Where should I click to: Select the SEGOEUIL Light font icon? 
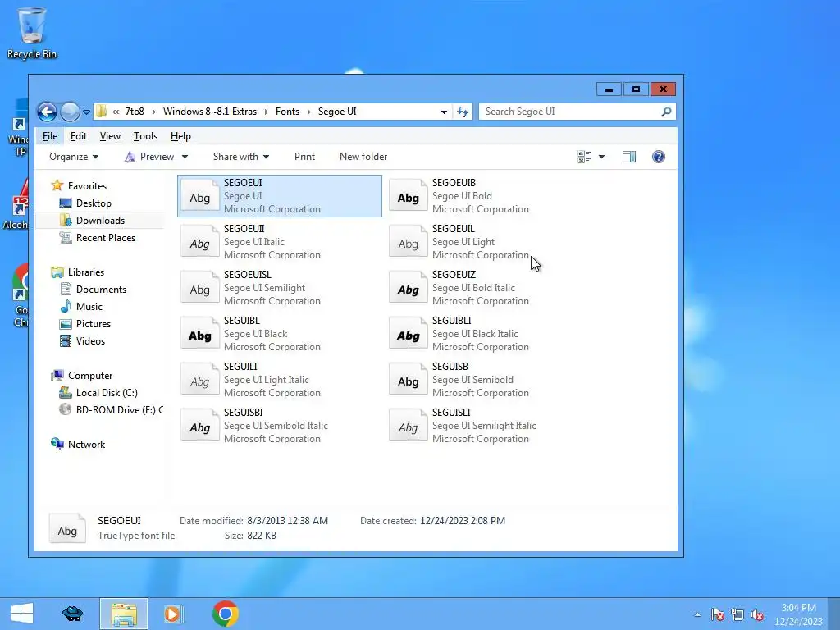409,242
